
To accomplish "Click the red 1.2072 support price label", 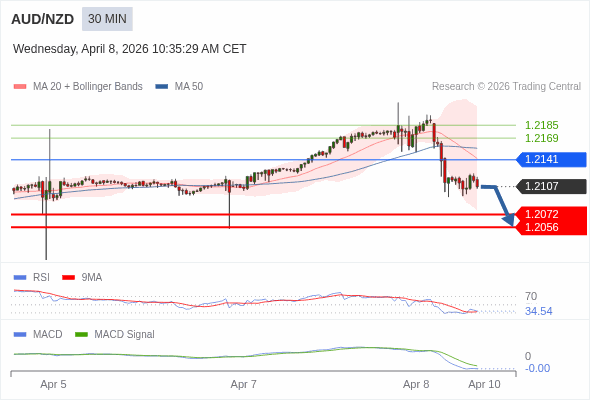I will (x=541, y=214).
